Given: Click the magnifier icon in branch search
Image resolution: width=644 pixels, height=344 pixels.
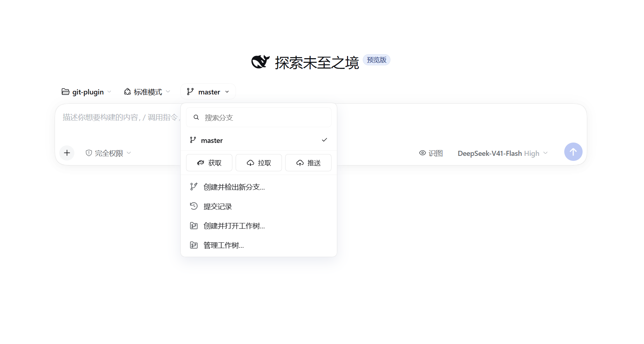Looking at the screenshot, I should click(x=196, y=117).
